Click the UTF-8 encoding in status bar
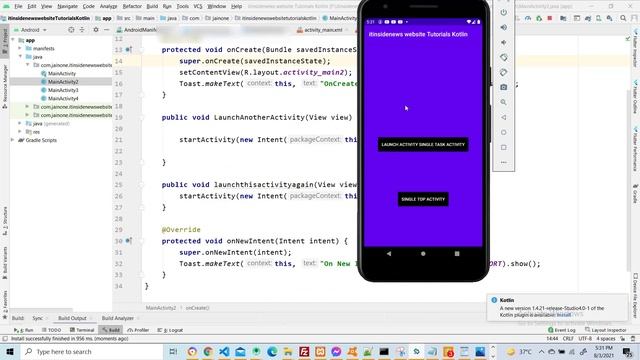640x360 pixels. pos(585,339)
